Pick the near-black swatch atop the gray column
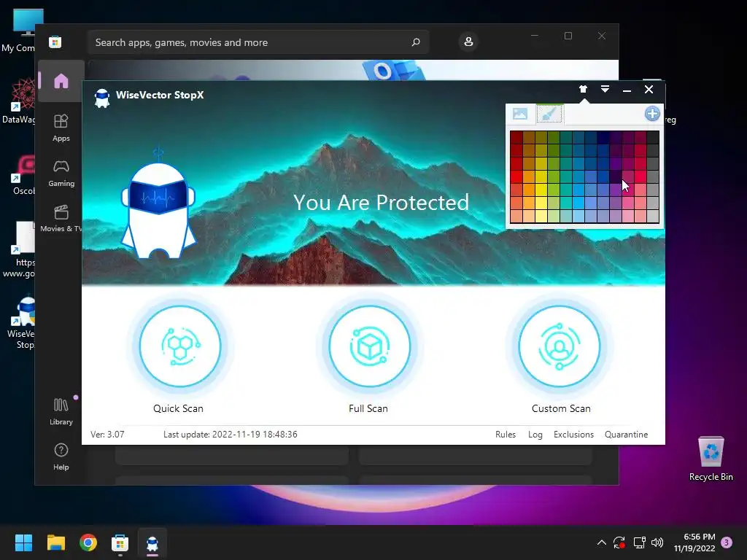This screenshot has width=747, height=560. (653, 138)
